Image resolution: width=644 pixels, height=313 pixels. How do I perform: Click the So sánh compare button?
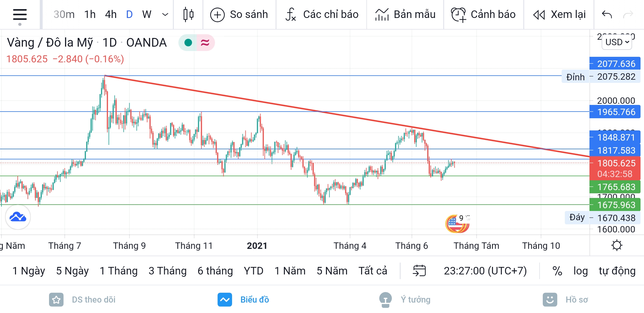coord(239,14)
